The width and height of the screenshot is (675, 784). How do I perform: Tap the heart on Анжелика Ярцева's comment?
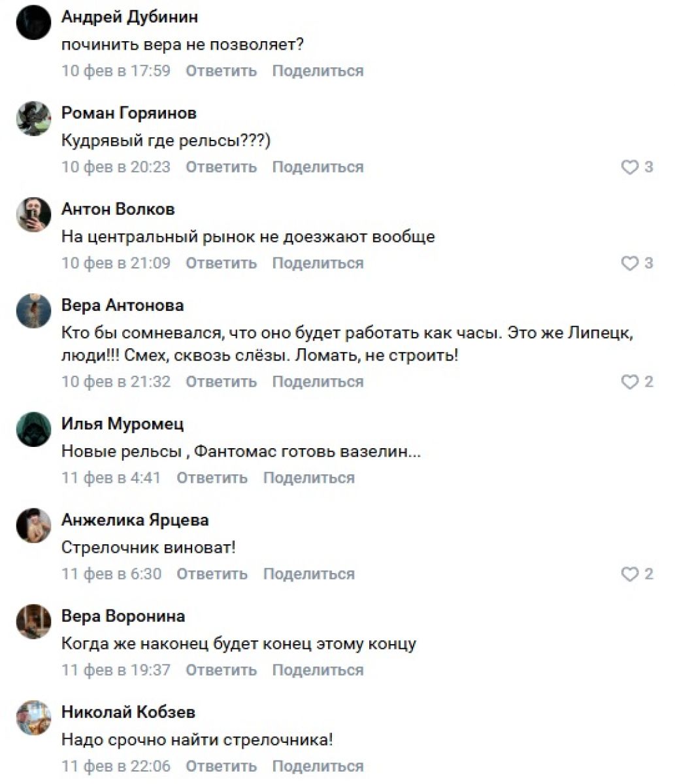pos(629,574)
